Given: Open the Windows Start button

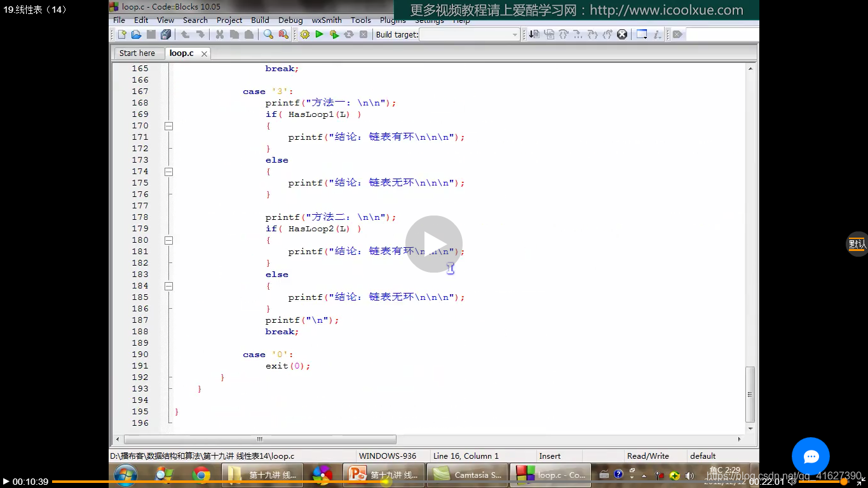Looking at the screenshot, I should [126, 475].
